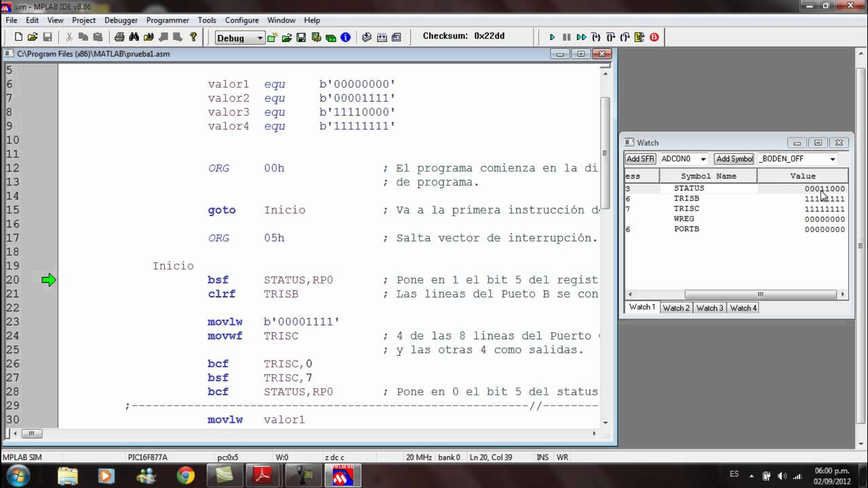Viewport: 868px width, 488px height.
Task: Open Windows Explorer from the taskbar
Action: [68, 476]
